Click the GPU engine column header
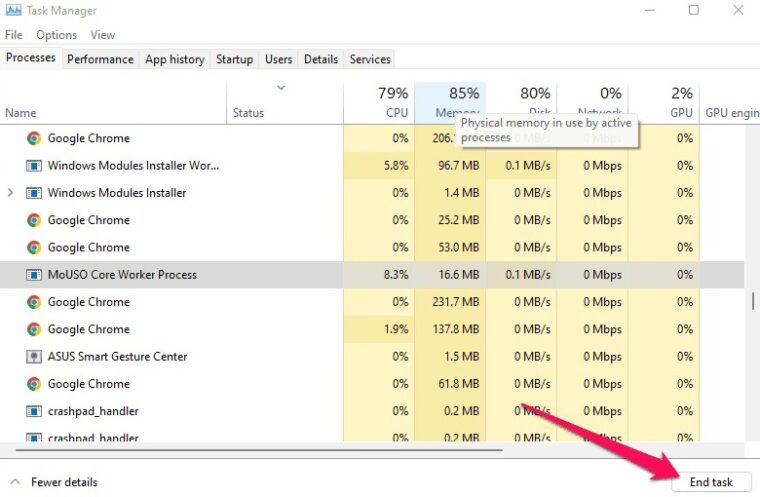The width and height of the screenshot is (760, 497). tap(730, 103)
